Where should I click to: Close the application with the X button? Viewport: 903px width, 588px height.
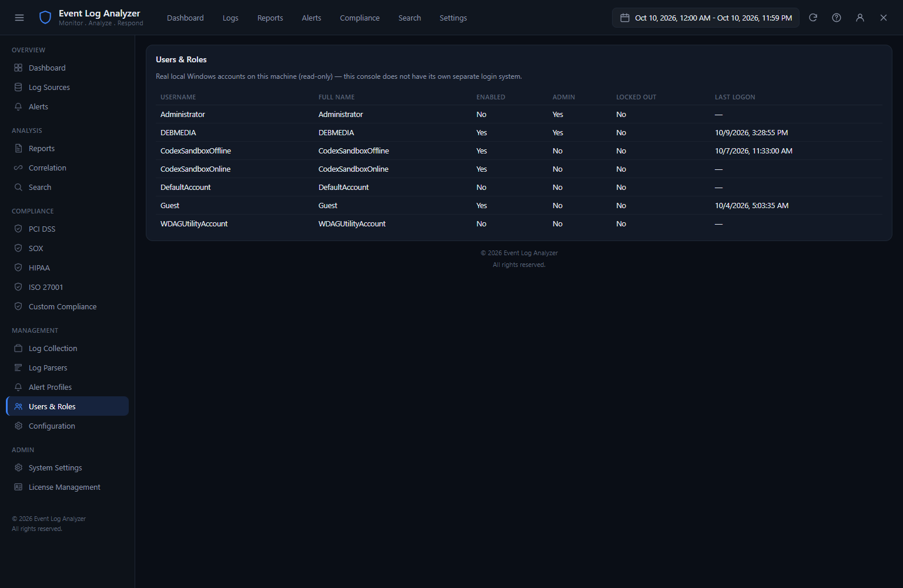tap(884, 18)
